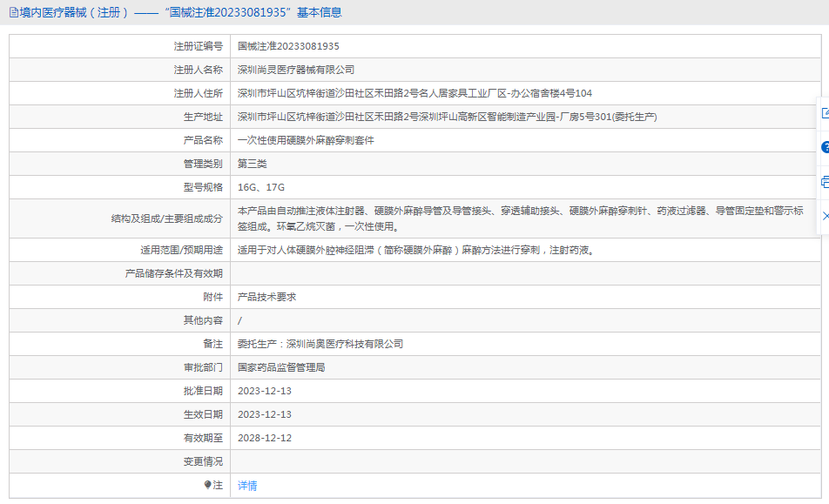Click the 注册人住所 label
The width and height of the screenshot is (829, 504).
pos(199,93)
